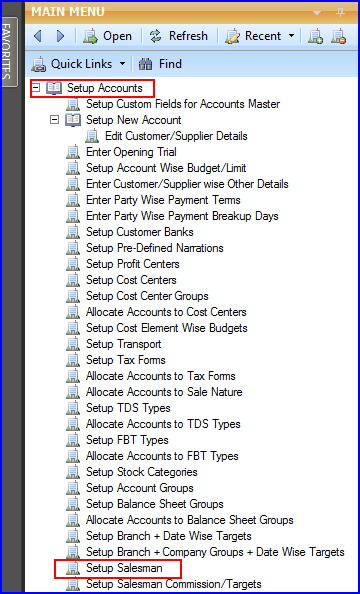Click the remove-from-favorites icon with red minus
This screenshot has height=594, width=360.
tap(338, 36)
